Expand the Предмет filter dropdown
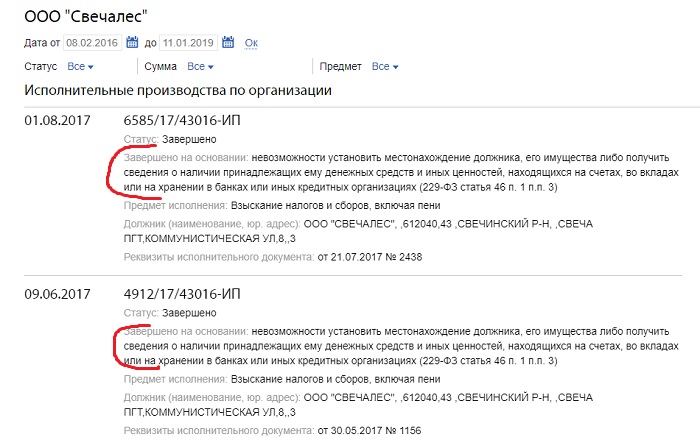 tap(385, 66)
